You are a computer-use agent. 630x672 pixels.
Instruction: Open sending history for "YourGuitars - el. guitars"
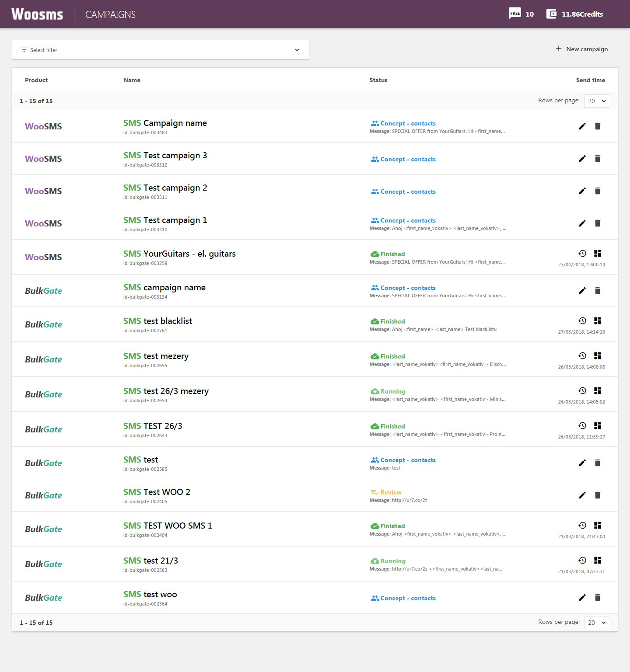[581, 253]
